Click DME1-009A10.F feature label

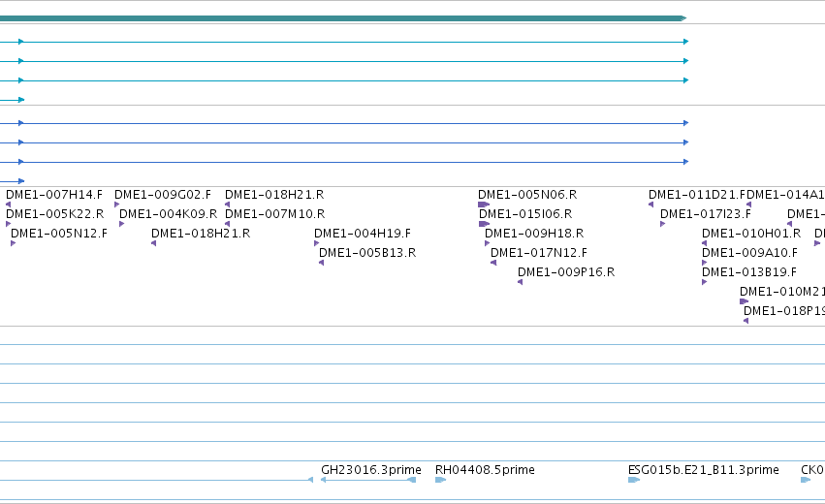[x=749, y=253]
